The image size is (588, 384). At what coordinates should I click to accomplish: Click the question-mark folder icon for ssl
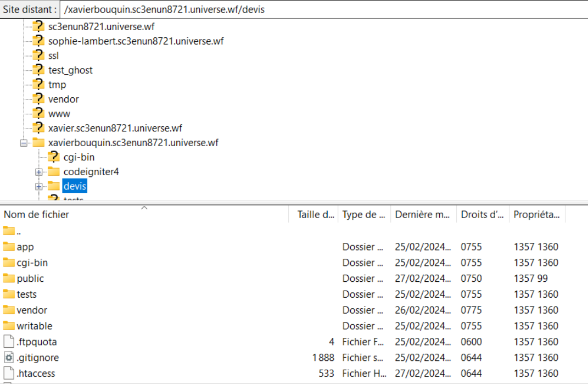coord(38,55)
